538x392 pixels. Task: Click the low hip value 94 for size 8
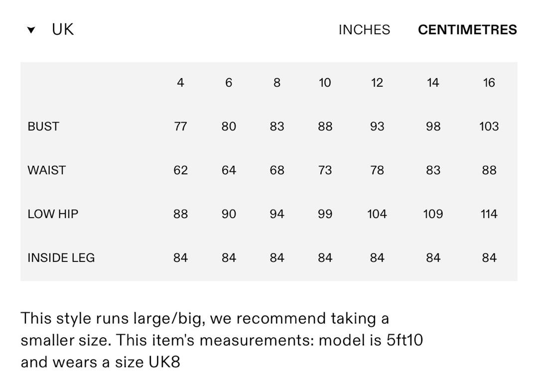[277, 214]
